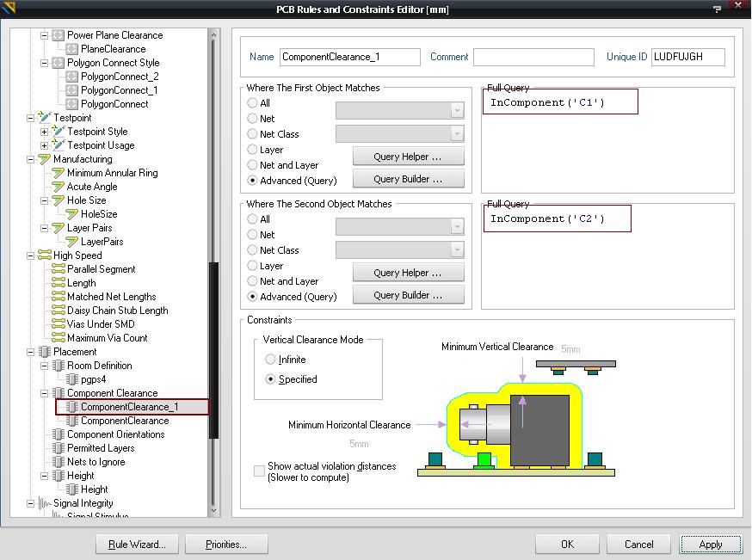The image size is (752, 560).
Task: Click the Testpoint Style icon
Action: [58, 132]
